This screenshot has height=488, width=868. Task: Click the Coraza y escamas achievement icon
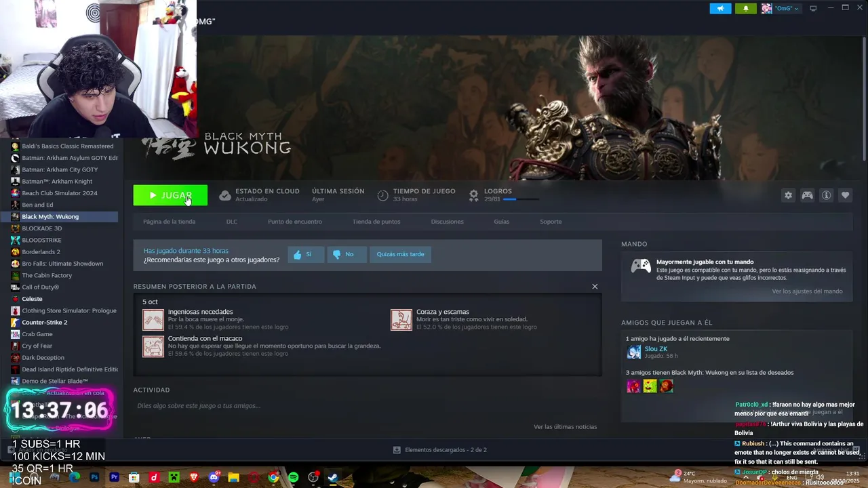tap(401, 320)
